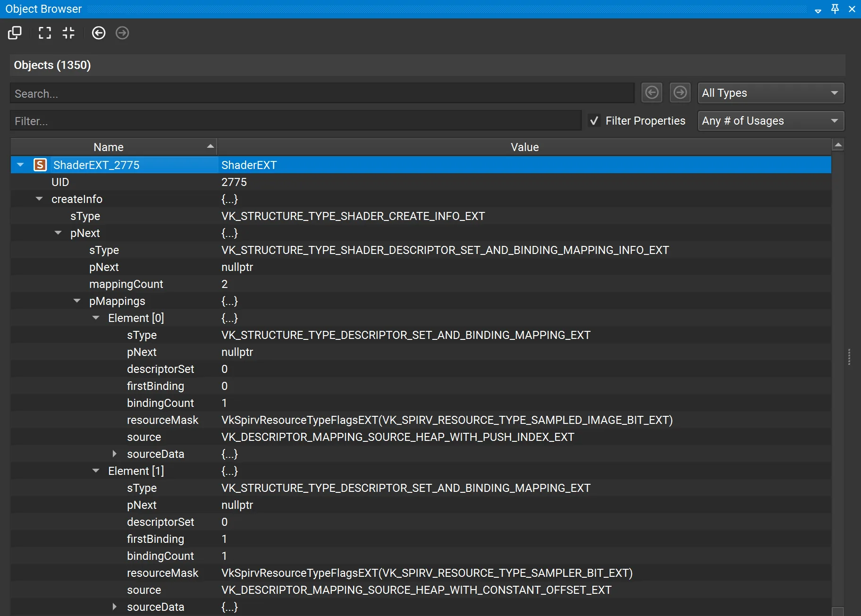Select sType row under Element [0]
This screenshot has height=616, width=861.
(421, 335)
